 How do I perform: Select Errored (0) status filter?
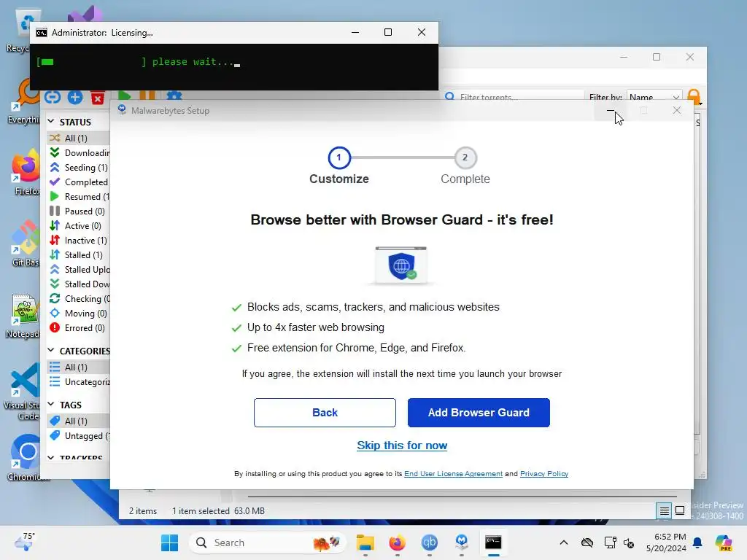(79, 327)
